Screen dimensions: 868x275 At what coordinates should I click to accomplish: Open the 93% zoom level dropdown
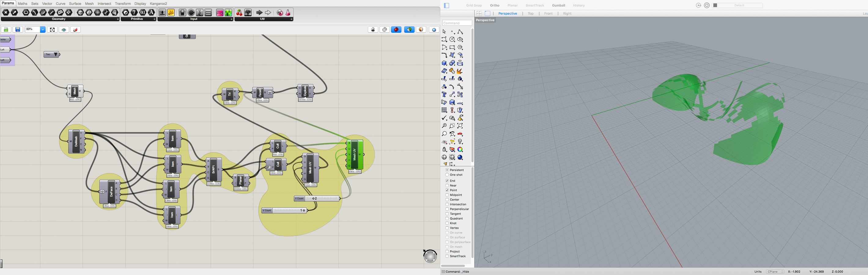click(43, 30)
